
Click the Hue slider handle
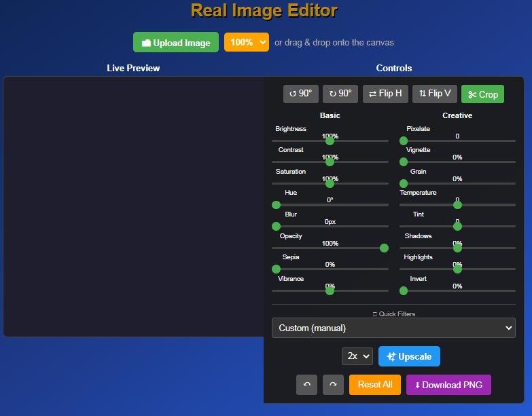click(x=276, y=205)
